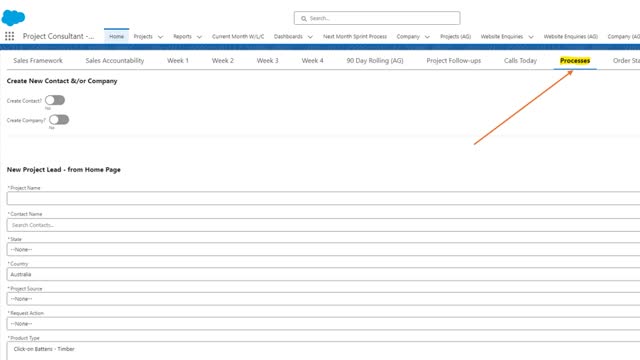Switch to the Sales Framework tab
The width and height of the screenshot is (640, 360).
38,60
